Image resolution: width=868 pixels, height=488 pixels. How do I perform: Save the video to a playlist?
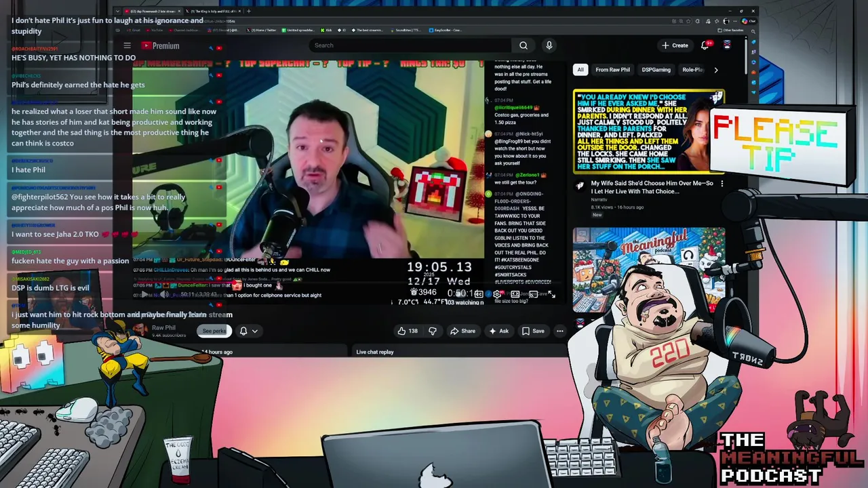coord(532,331)
